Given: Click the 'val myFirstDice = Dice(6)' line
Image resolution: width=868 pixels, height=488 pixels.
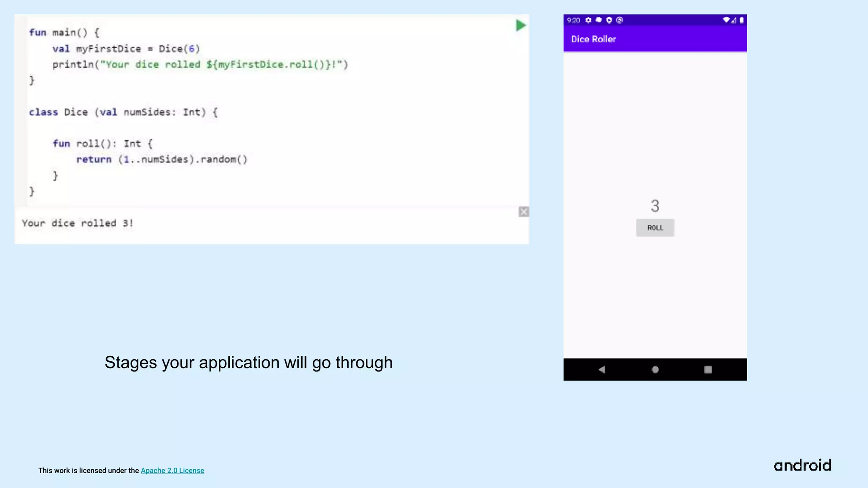Looking at the screenshot, I should click(126, 49).
